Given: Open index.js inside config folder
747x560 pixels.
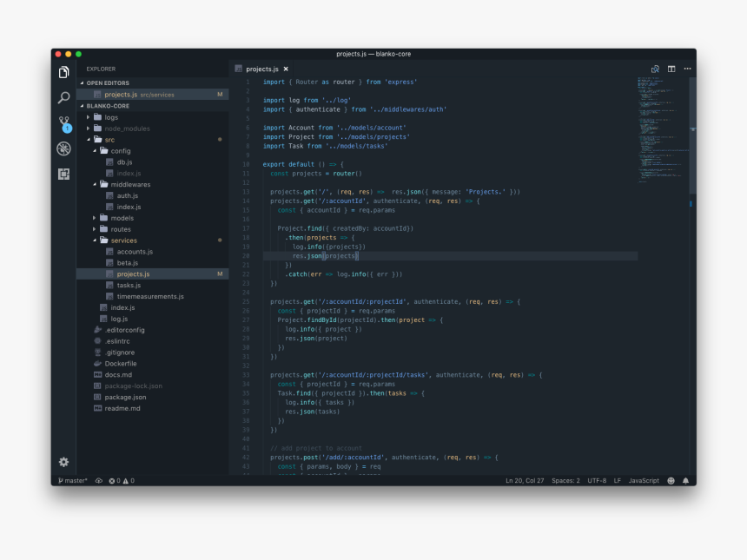Looking at the screenshot, I should pyautogui.click(x=153, y=174).
